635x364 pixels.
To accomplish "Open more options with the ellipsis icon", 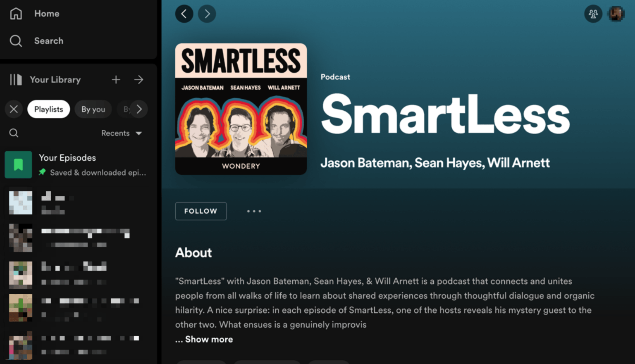I will (254, 211).
